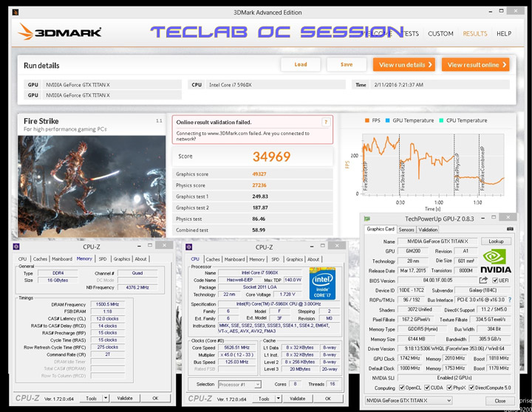
Task: Toggle the CPU Temperature legend marker
Action: tap(441, 120)
